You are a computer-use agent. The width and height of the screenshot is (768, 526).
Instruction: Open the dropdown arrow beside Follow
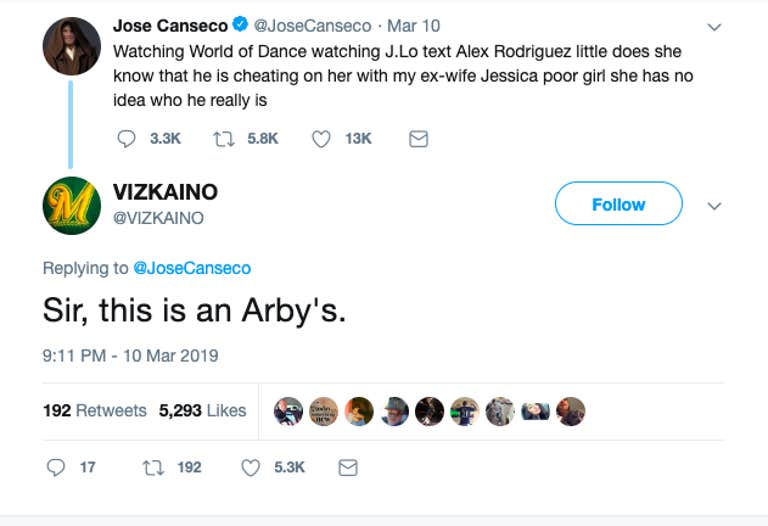pos(714,205)
